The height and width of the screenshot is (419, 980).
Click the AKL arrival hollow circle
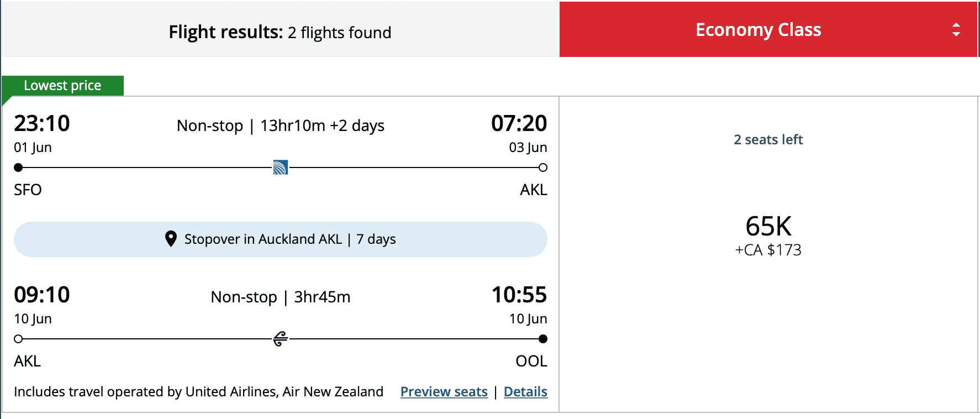pos(543,167)
